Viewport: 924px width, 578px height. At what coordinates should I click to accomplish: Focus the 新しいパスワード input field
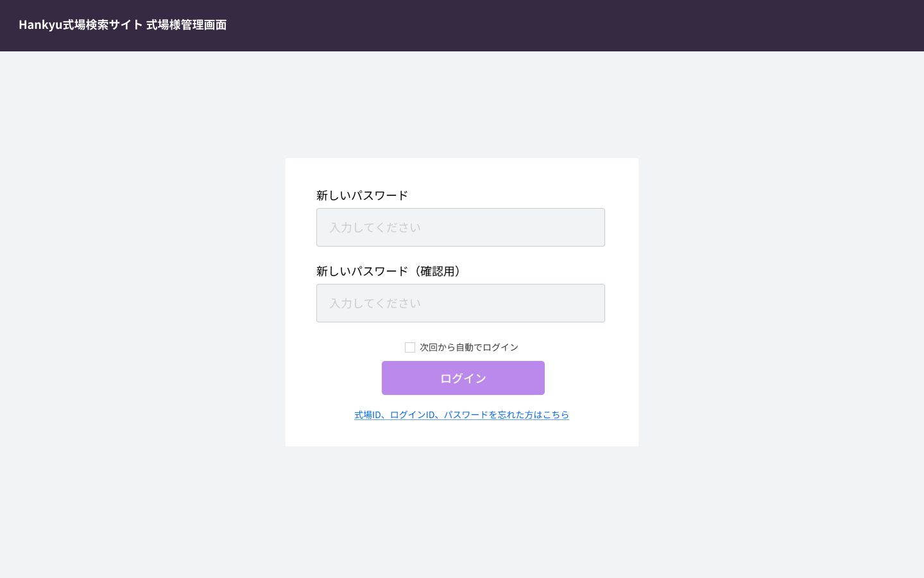460,227
